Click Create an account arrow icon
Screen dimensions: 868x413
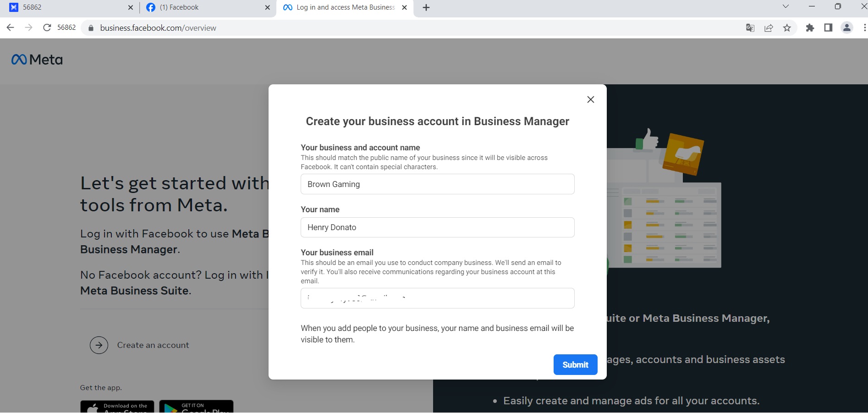99,345
